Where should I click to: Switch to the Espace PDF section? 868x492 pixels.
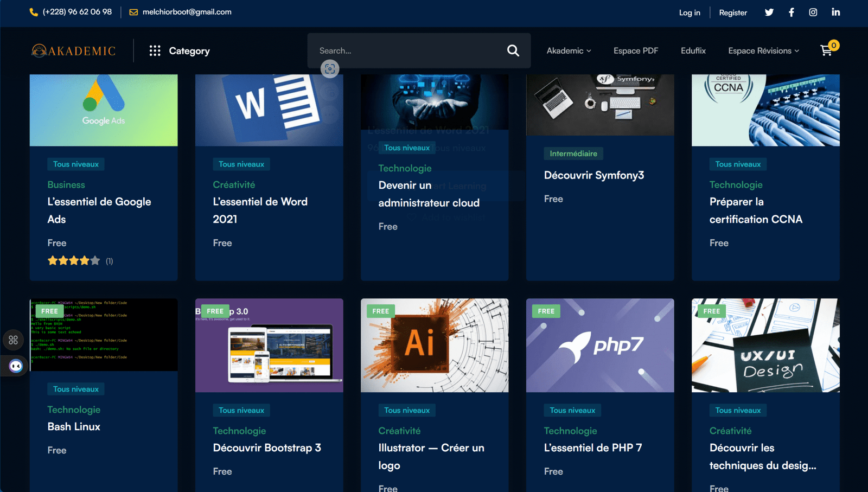pyautogui.click(x=635, y=50)
